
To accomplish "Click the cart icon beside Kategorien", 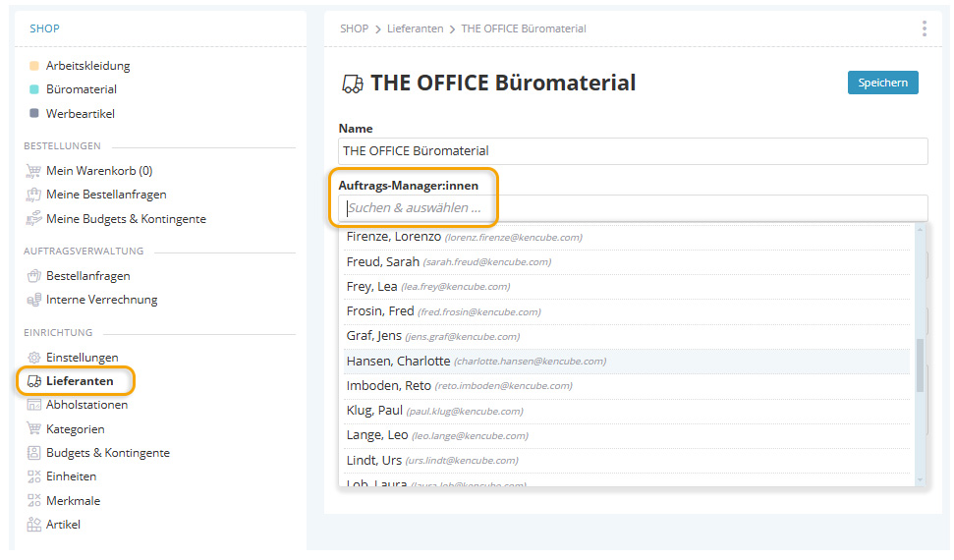I will point(34,428).
